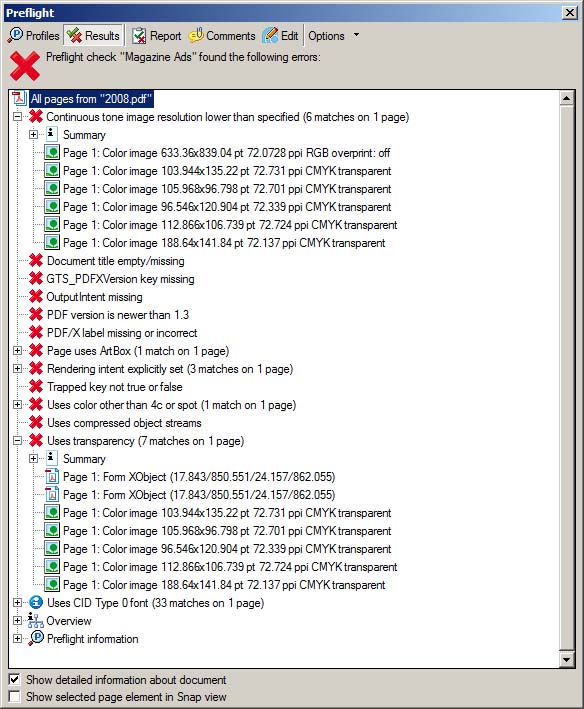Select 105.968x96.798 pt image under Uses transparency
This screenshot has width=584, height=709.
227,531
